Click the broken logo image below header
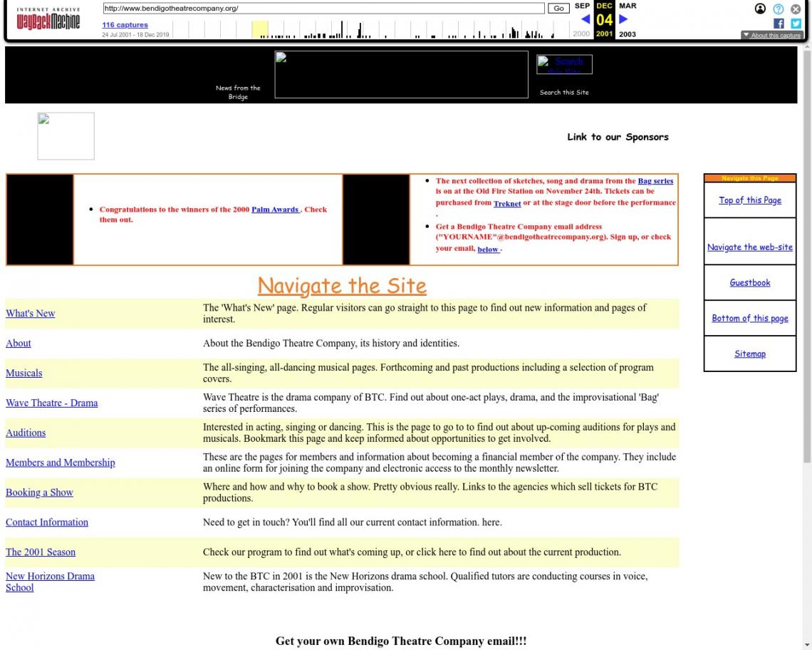Image resolution: width=812 pixels, height=650 pixels. click(66, 136)
